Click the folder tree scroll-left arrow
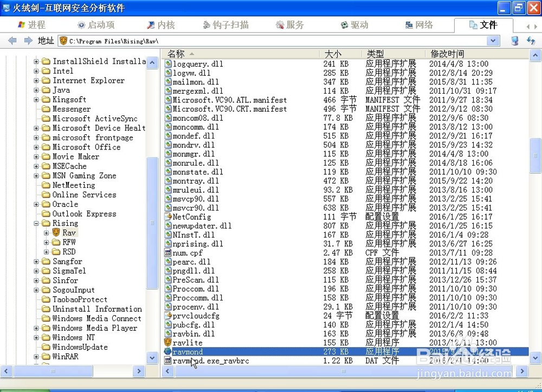Screen dimensions: 542x392 point(6,371)
